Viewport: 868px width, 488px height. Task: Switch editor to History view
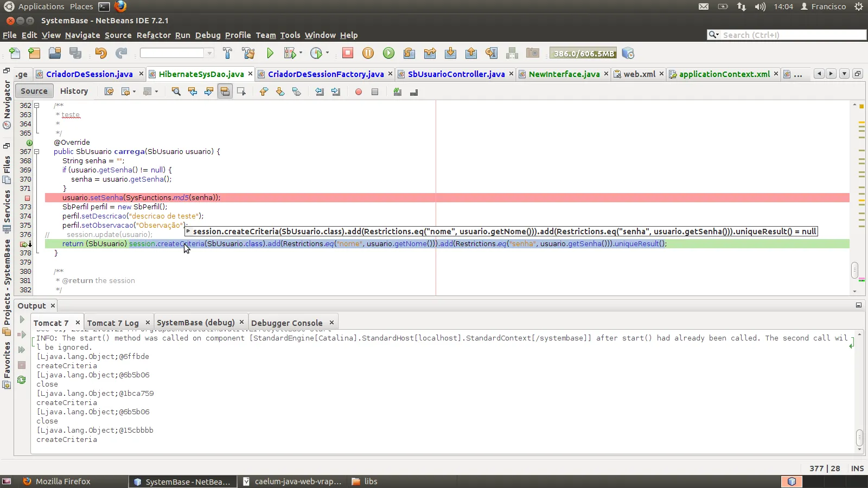tap(74, 91)
